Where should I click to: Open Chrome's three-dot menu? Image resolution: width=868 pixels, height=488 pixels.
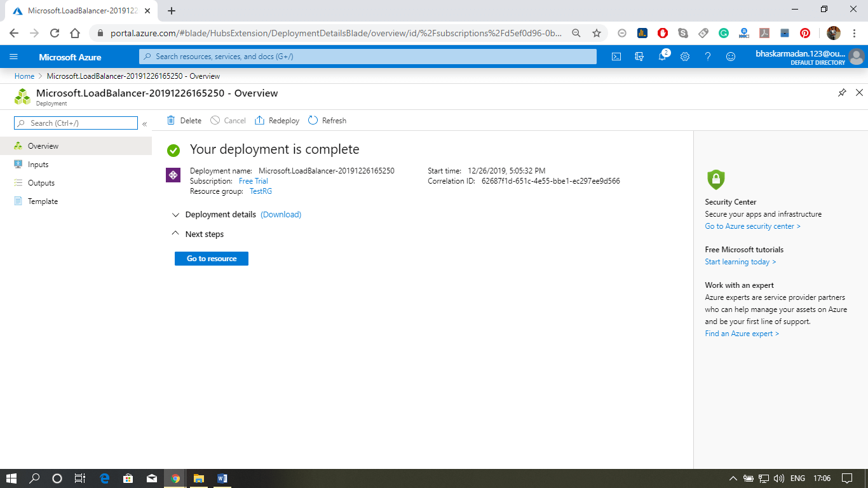click(854, 33)
